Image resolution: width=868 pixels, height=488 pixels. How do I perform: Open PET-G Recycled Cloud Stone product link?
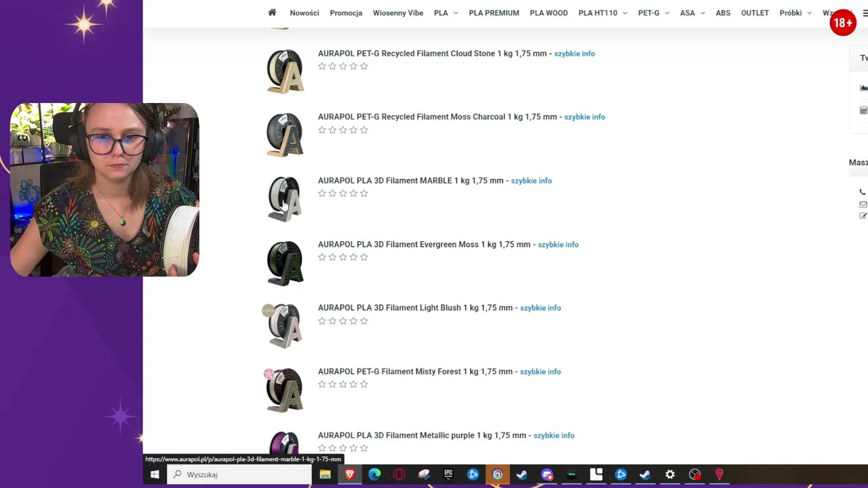(432, 54)
